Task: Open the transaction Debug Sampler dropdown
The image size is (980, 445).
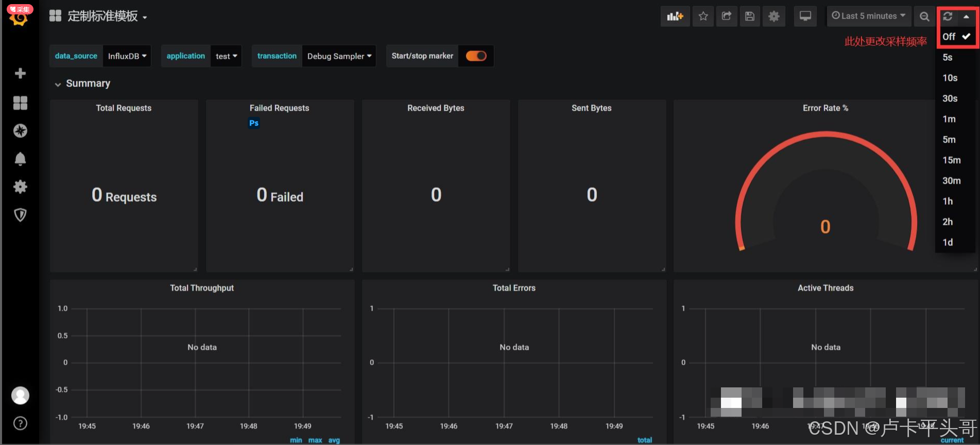Action: pos(339,56)
